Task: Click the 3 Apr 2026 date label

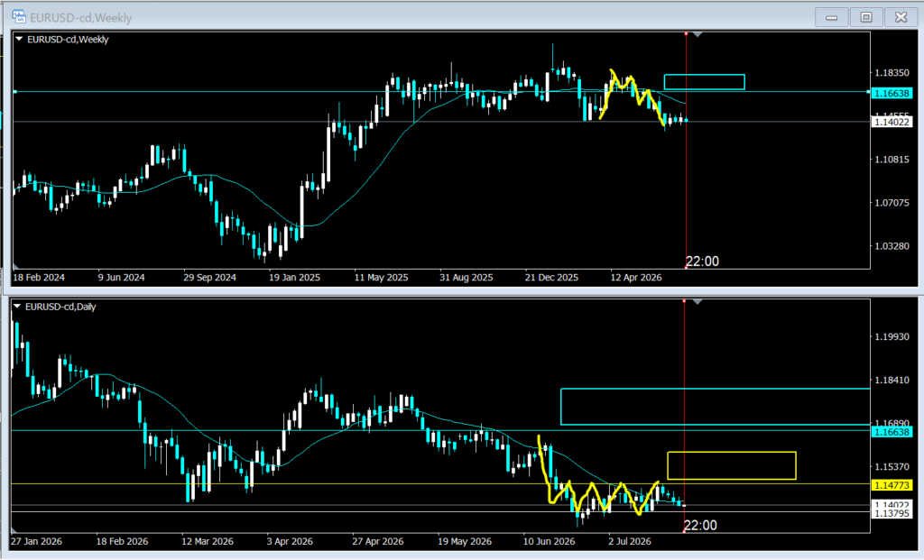Action: point(290,541)
